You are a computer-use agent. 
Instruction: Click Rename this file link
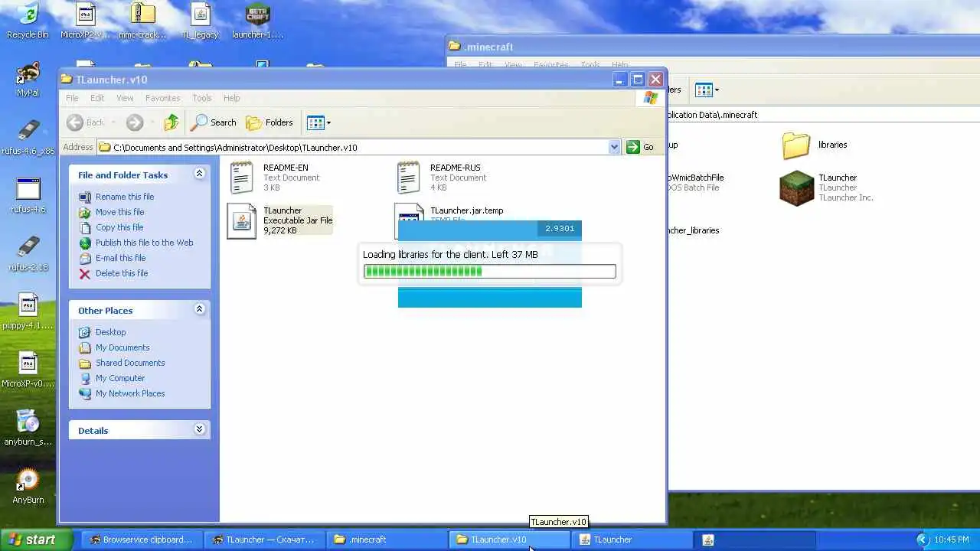pyautogui.click(x=125, y=197)
